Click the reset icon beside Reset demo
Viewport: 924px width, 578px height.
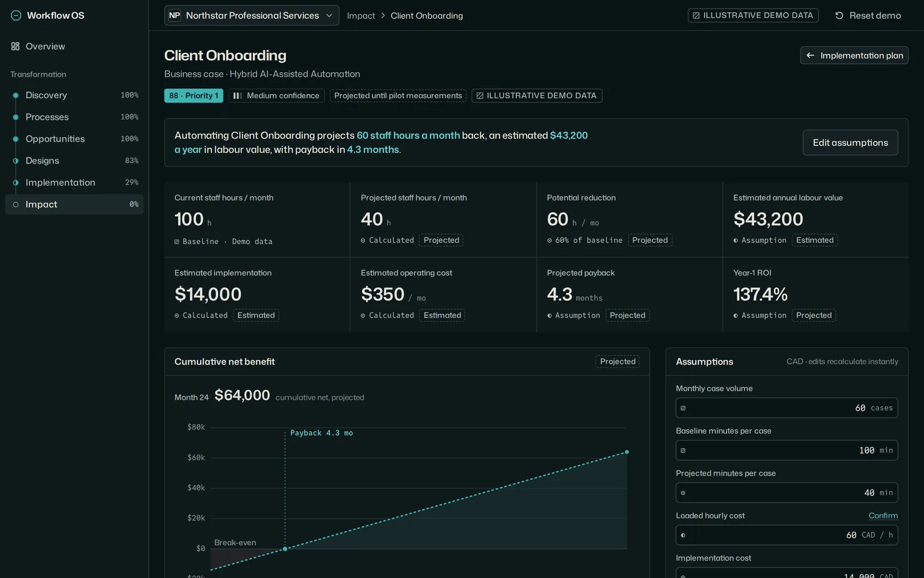(839, 16)
